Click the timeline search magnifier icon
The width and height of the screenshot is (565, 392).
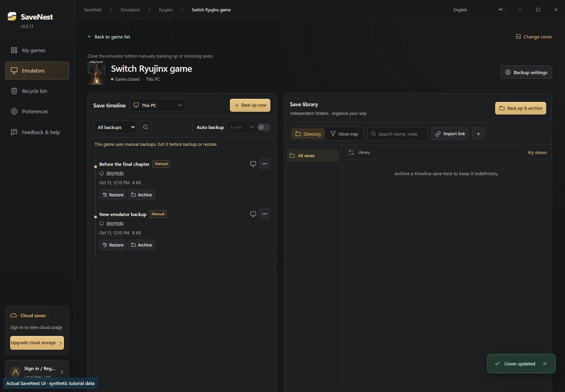pyautogui.click(x=146, y=127)
